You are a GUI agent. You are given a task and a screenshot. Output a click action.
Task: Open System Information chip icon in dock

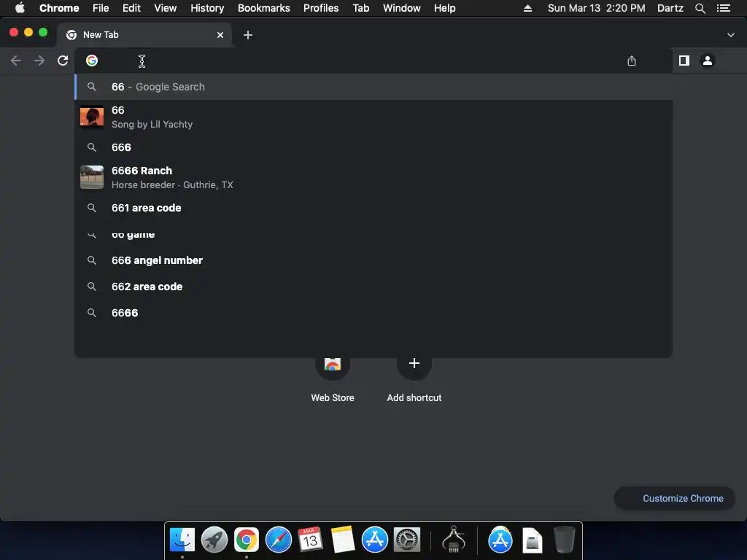pyautogui.click(x=454, y=540)
